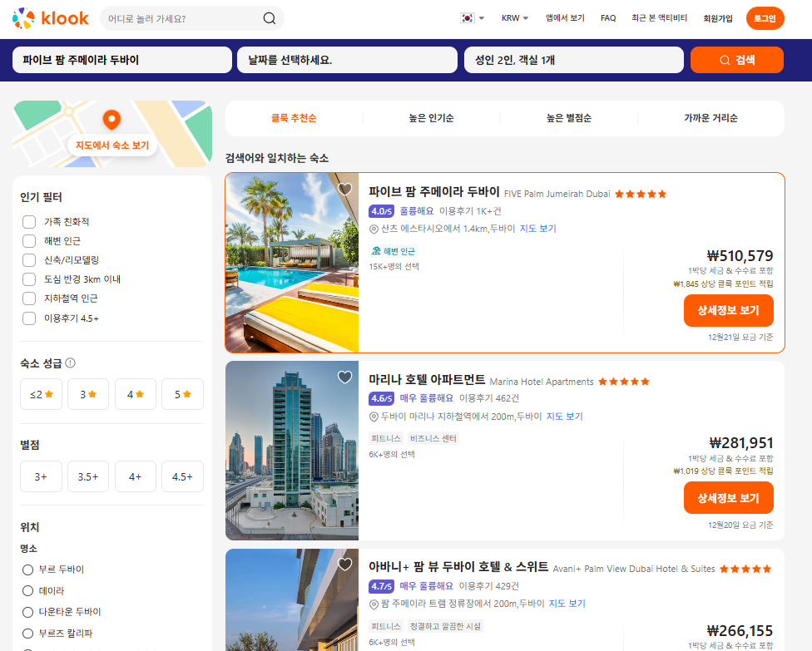Sort by 높은 인기순 tab
Viewport: 812px width, 651px height.
pyautogui.click(x=431, y=118)
